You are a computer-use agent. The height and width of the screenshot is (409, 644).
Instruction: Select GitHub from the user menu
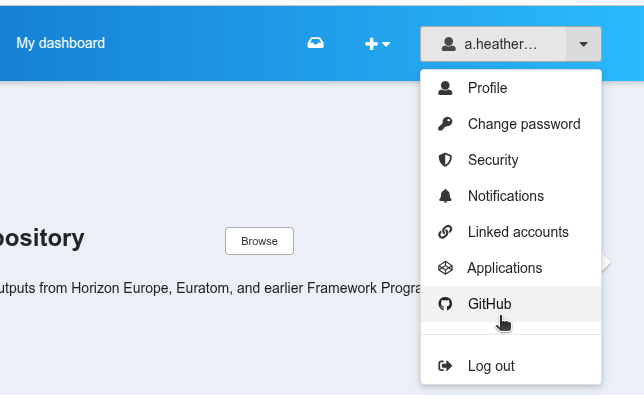pyautogui.click(x=489, y=304)
